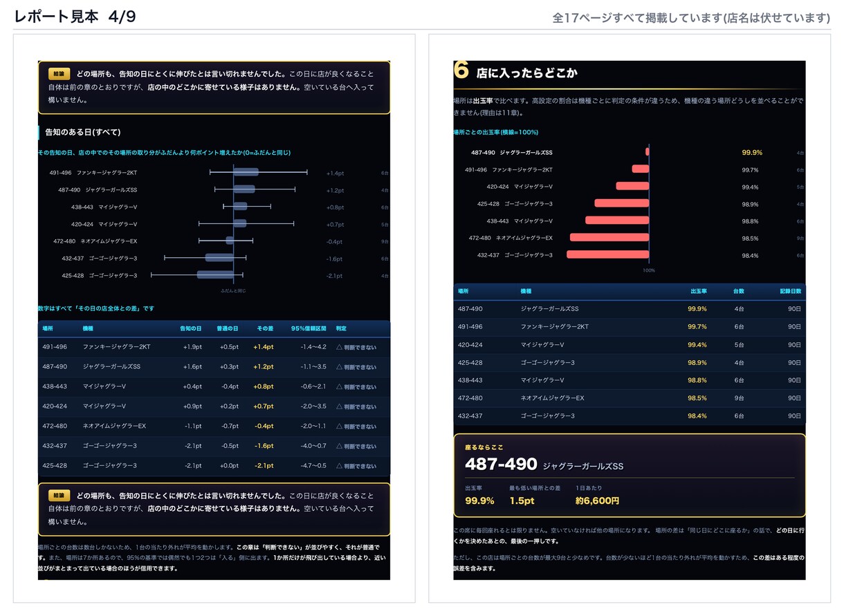844x616 pixels.
Task: Click the "-4.7~0.5" confidence interval cell
Action: (x=313, y=466)
